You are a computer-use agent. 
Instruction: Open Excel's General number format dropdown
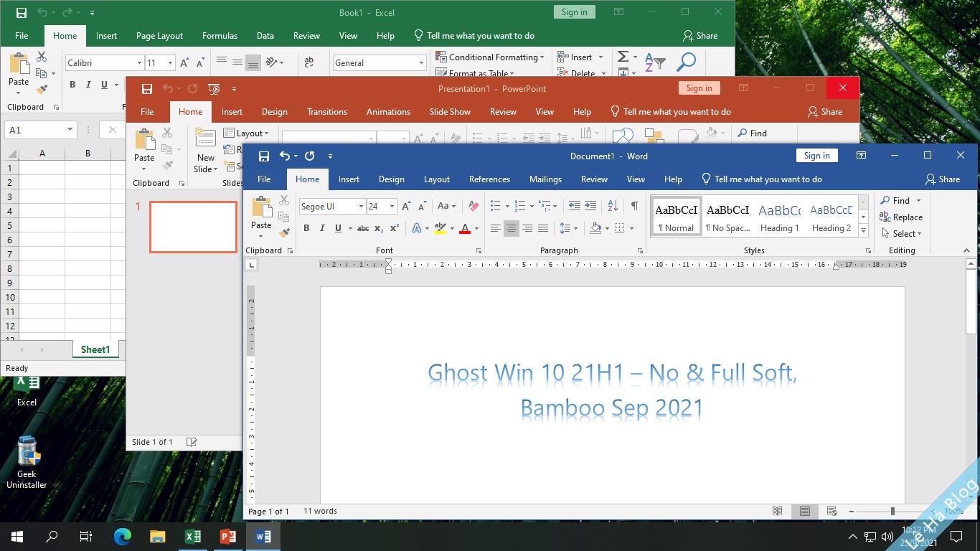coord(421,62)
